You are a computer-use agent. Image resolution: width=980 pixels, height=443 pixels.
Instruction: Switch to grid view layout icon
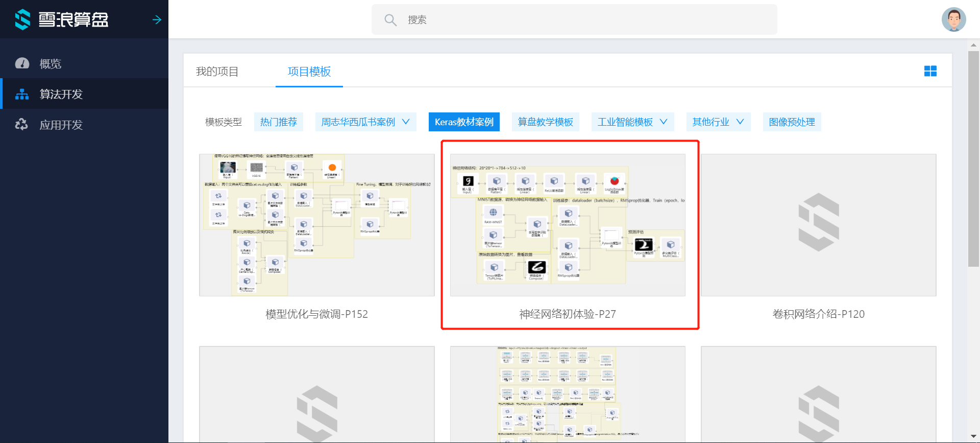coord(930,71)
